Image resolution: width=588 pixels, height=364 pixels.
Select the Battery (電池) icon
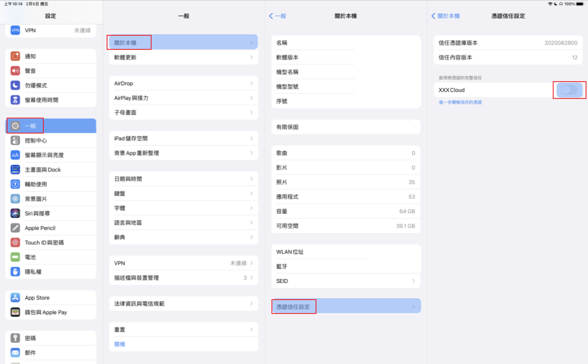(x=15, y=257)
